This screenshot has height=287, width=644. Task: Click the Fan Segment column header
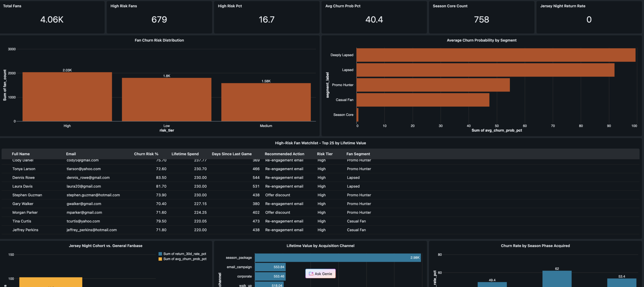coord(358,154)
